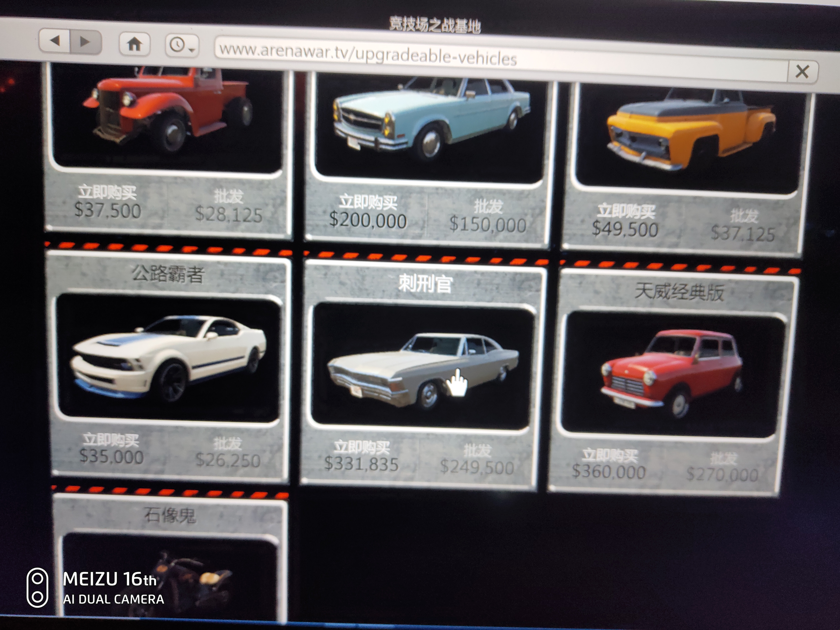Close the in-game browser with X
840x630 pixels.
(802, 71)
